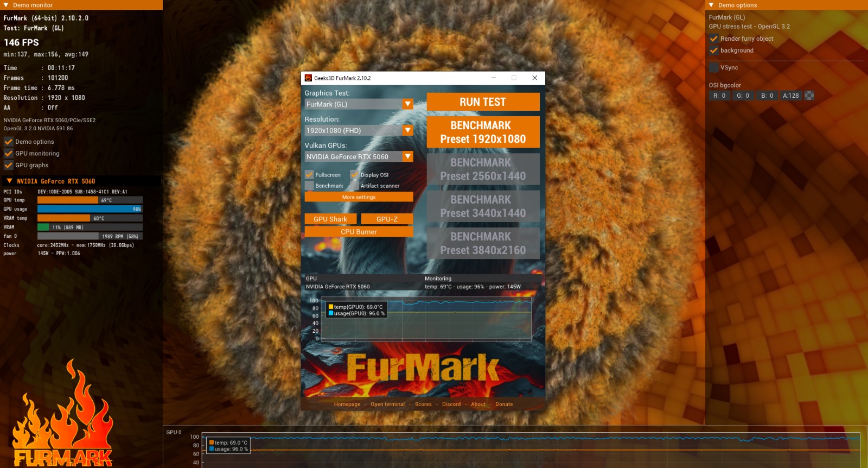Click the VRAM 11% usage bar
The image size is (868, 468).
[90, 227]
